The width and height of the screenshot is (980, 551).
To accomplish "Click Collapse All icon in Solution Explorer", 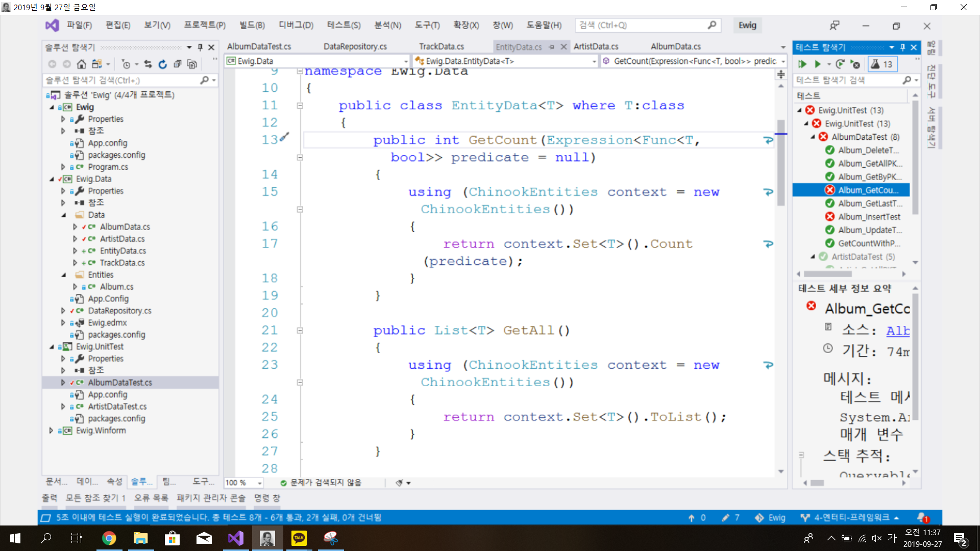I will (177, 64).
